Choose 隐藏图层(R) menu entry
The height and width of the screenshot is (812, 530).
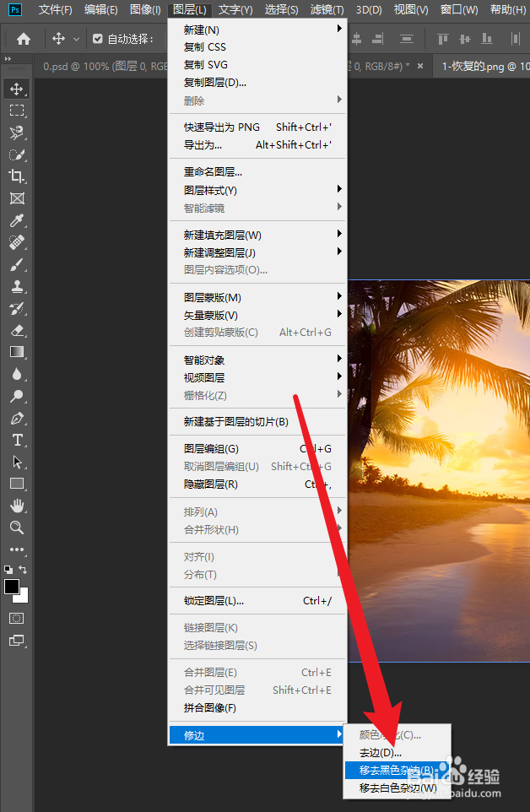257,484
